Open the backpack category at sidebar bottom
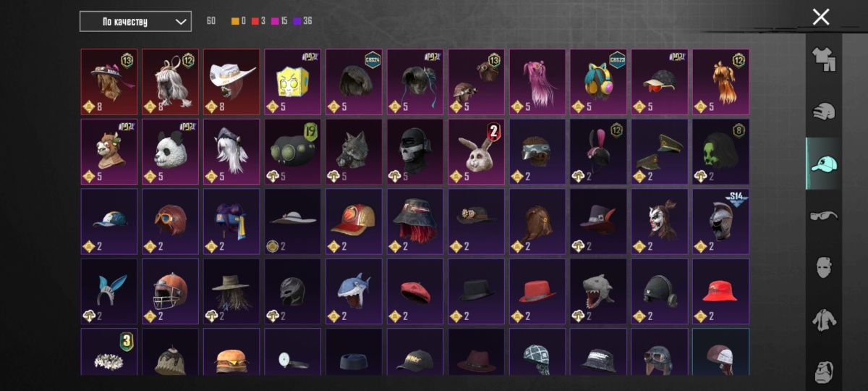The height and width of the screenshot is (391, 868). pyautogui.click(x=824, y=369)
